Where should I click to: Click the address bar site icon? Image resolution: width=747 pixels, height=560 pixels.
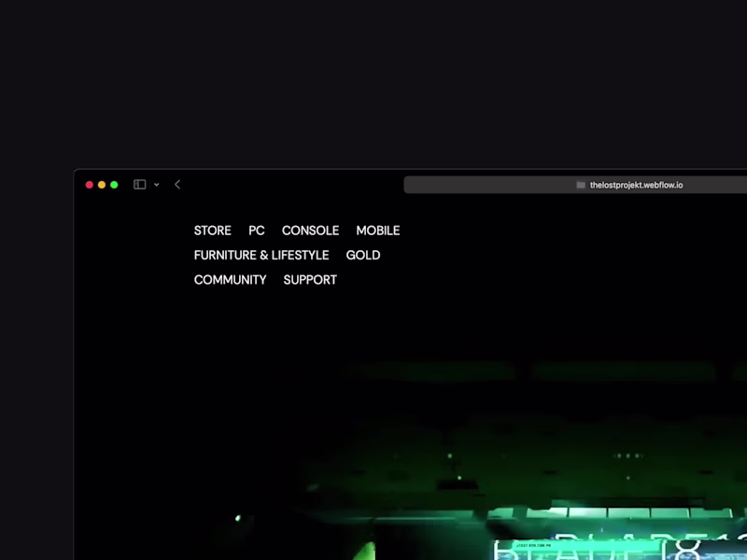(581, 185)
